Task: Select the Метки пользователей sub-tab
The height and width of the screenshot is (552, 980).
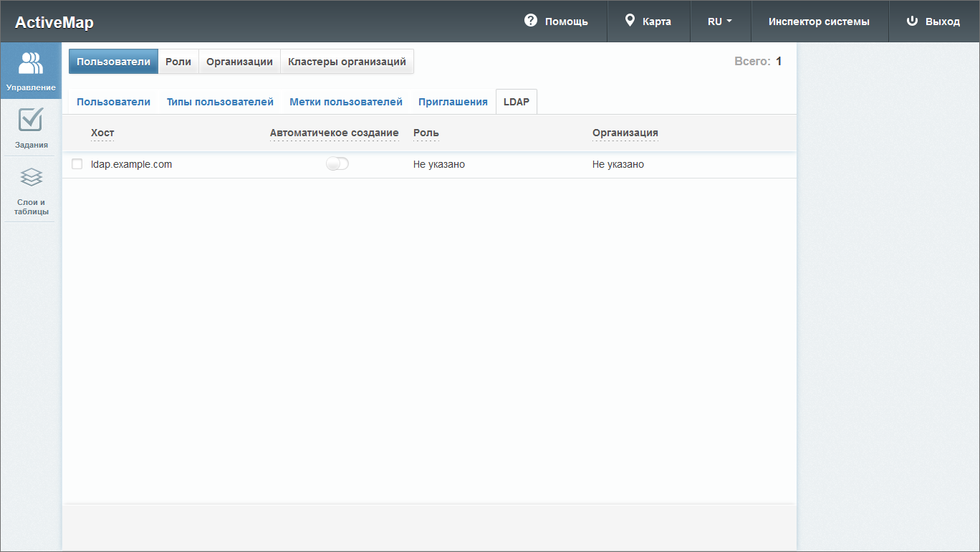Action: (346, 102)
